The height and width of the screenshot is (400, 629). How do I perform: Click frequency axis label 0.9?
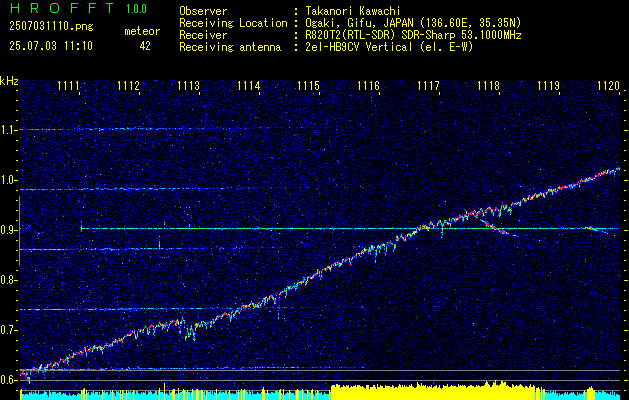[8, 230]
